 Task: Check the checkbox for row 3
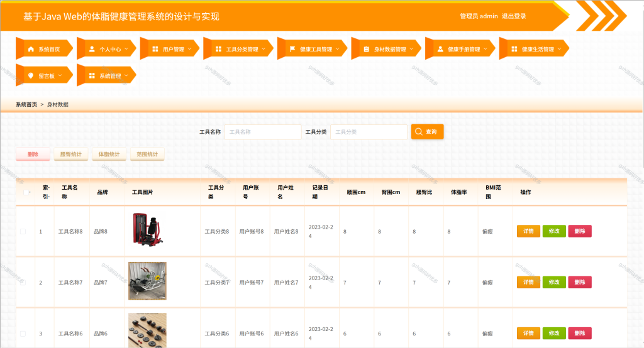[23, 334]
